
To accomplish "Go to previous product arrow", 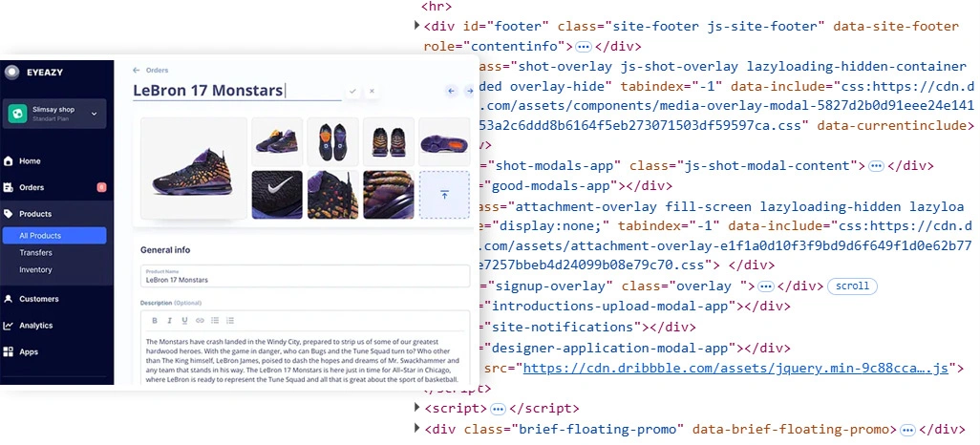I will pos(451,92).
